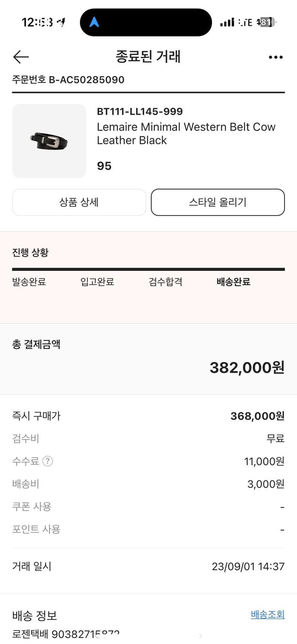
Task: Tap the blue location arrow in status bar
Action: pyautogui.click(x=94, y=22)
